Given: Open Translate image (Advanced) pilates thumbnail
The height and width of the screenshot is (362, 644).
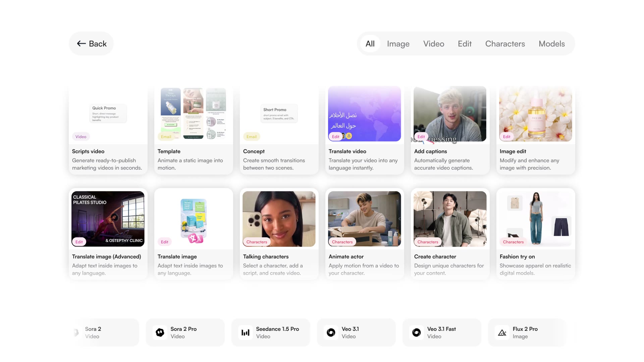Looking at the screenshot, I should pyautogui.click(x=108, y=219).
